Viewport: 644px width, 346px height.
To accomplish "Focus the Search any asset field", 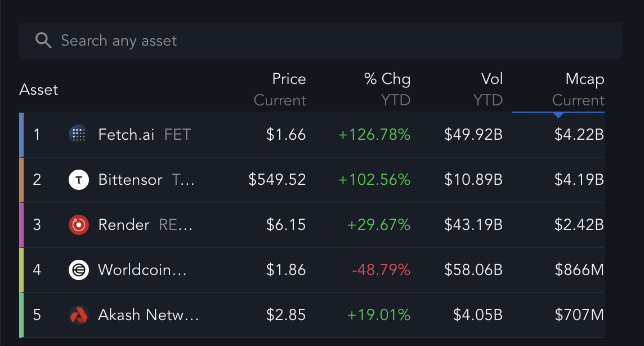I will tap(321, 40).
